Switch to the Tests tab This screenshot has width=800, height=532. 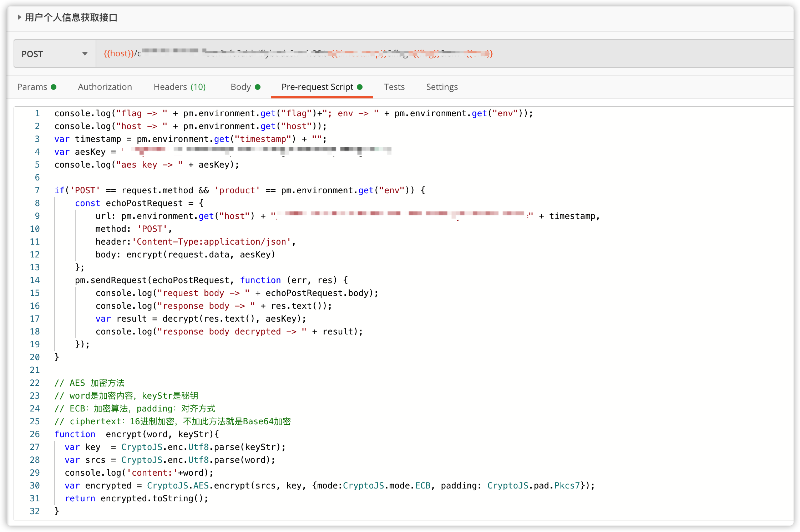pos(394,87)
